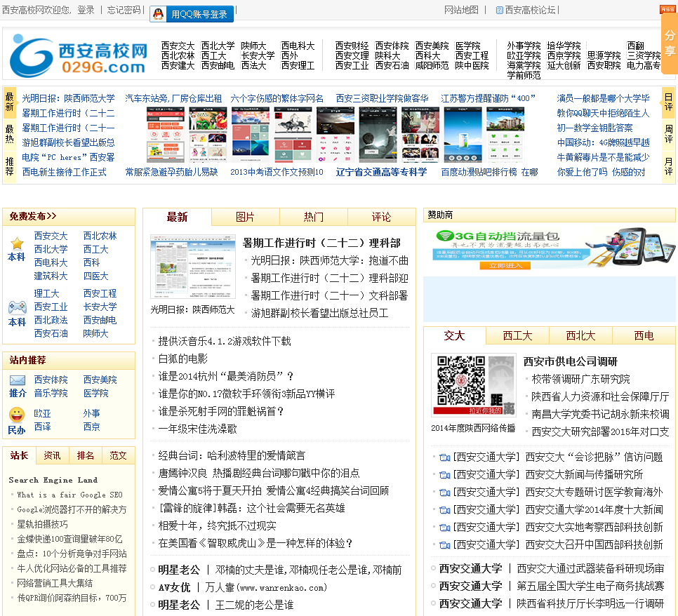Select the 月评 side tab
The height and width of the screenshot is (616, 678).
[x=668, y=166]
